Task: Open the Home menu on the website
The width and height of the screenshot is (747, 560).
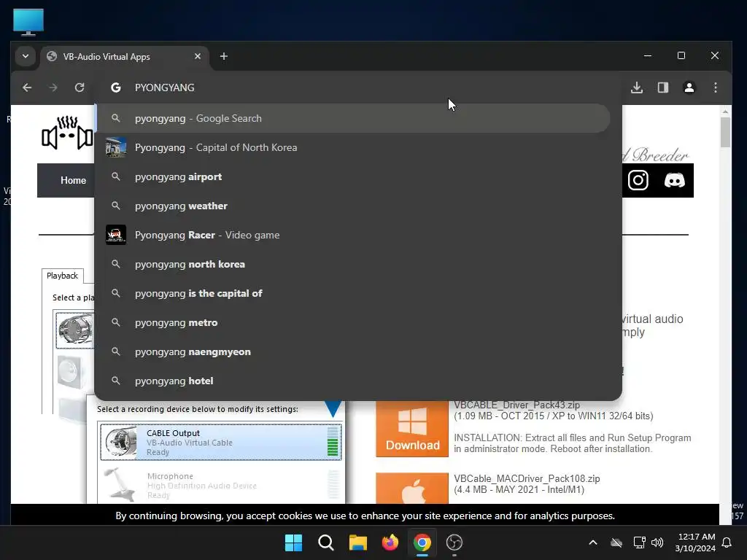Action: [x=74, y=181]
